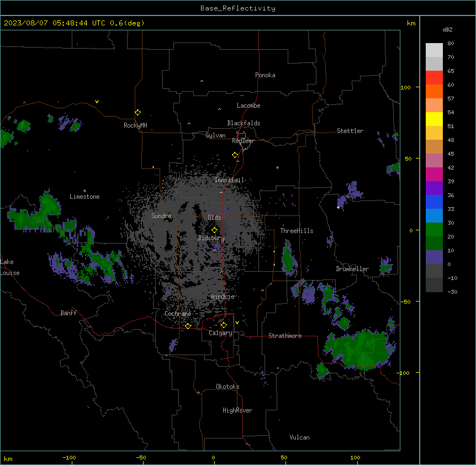Click the Lacombe city label
Screen dimensions: 476x465
[x=248, y=105]
